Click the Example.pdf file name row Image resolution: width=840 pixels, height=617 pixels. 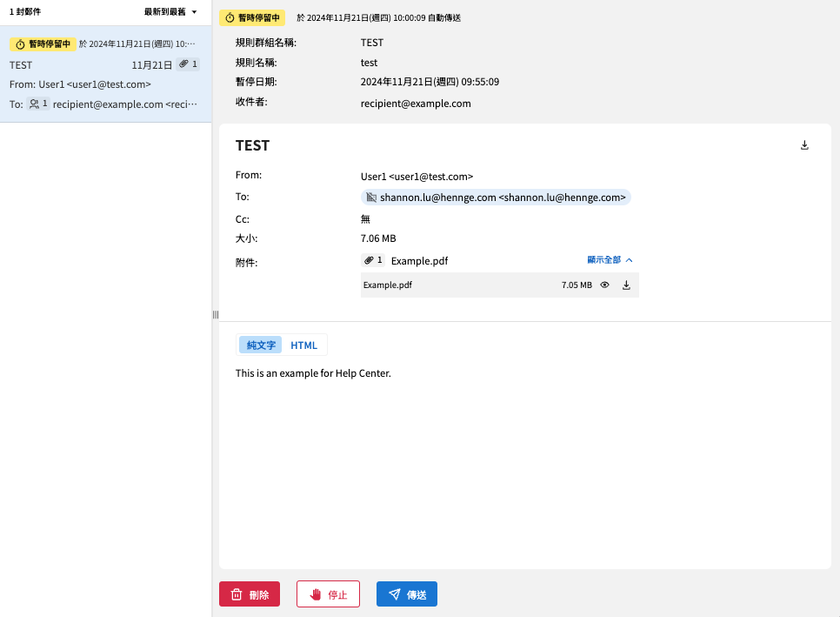[500, 285]
